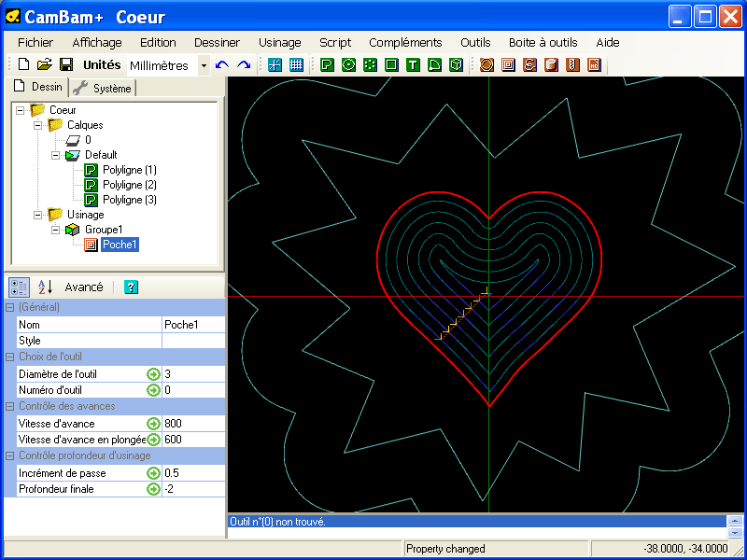Select Polyligne (2) in the tree
Screen dimensions: 747x560
130,185
